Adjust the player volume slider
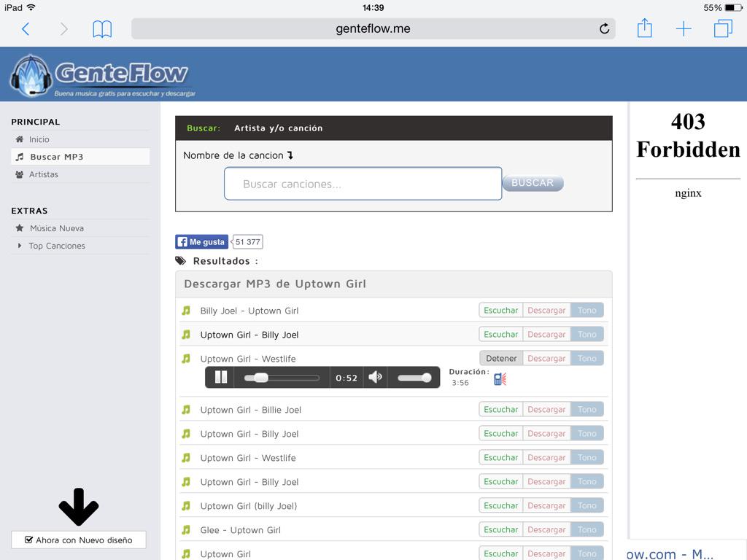 414,378
